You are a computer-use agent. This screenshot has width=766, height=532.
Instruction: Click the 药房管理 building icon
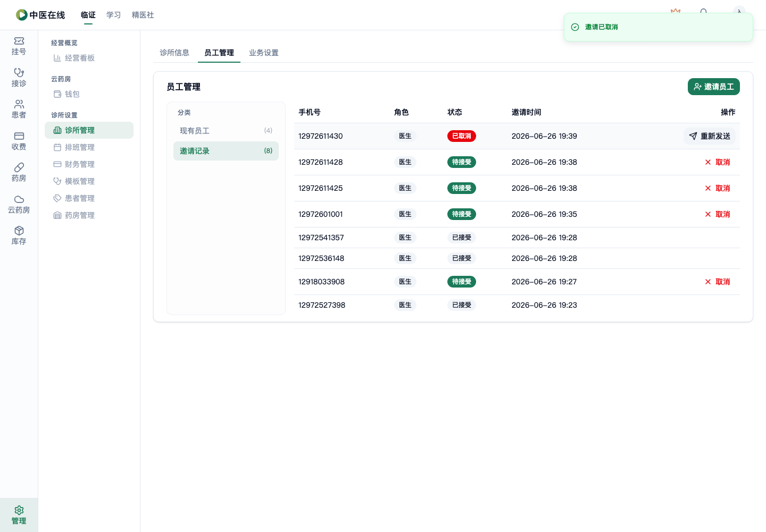[x=57, y=215]
